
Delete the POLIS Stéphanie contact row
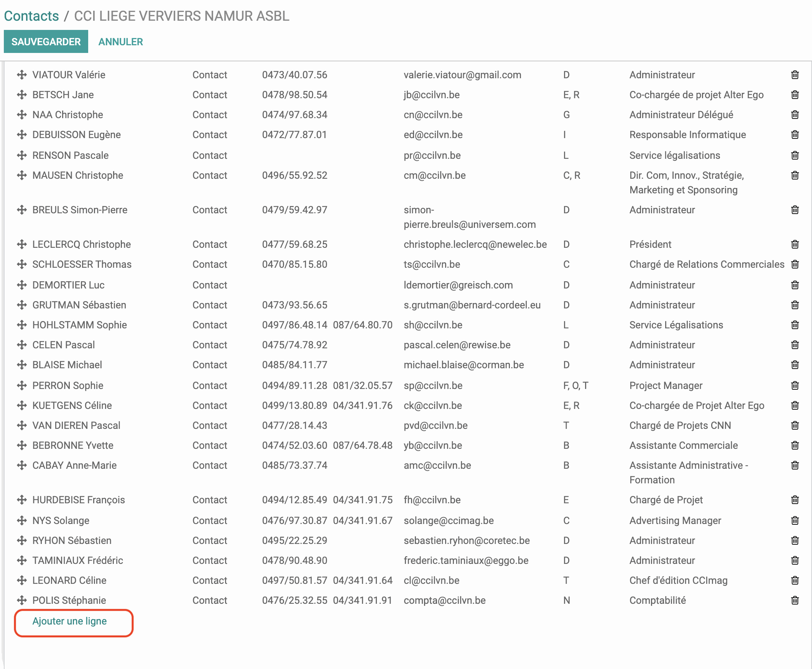click(795, 600)
